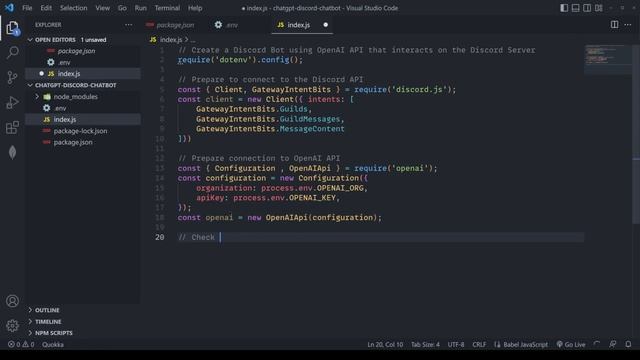Viewport: 640px width, 360px height.
Task: Open the Run and Debug view
Action: [13, 102]
